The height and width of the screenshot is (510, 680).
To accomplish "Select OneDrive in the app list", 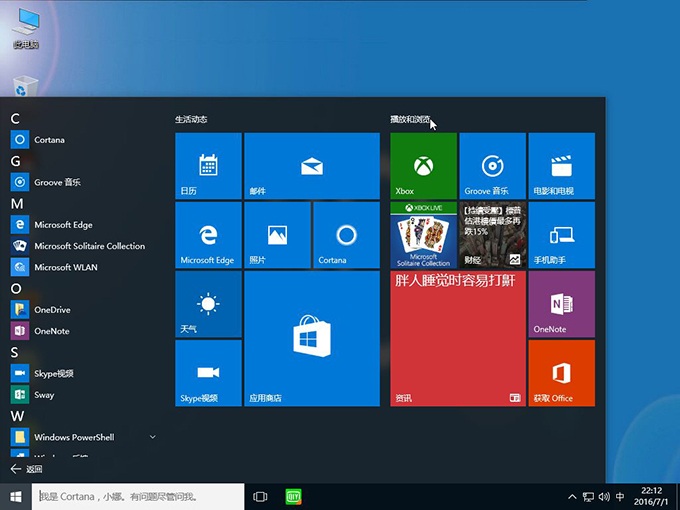I will click(x=52, y=310).
